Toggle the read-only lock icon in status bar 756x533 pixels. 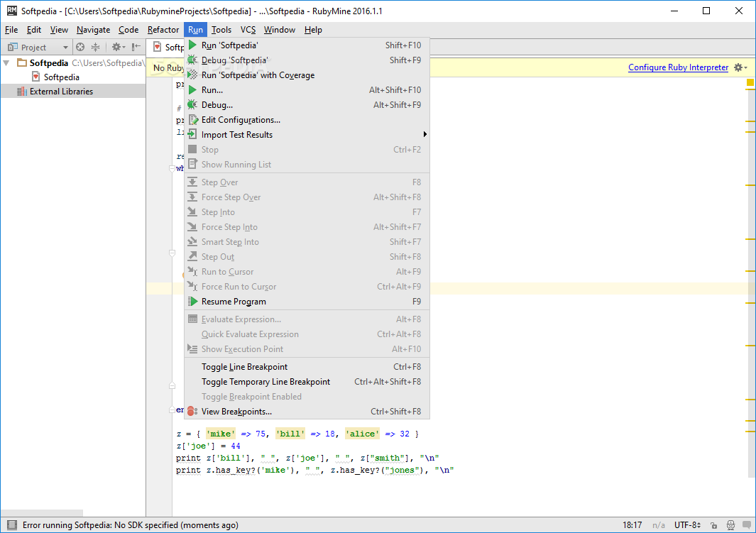(x=714, y=525)
